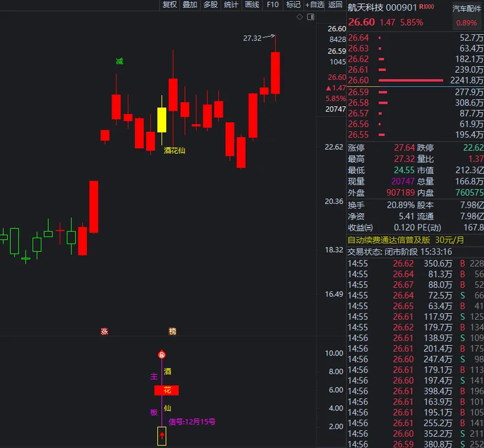
Task: Expand the 画线 drawing tools
Action: click(252, 5)
